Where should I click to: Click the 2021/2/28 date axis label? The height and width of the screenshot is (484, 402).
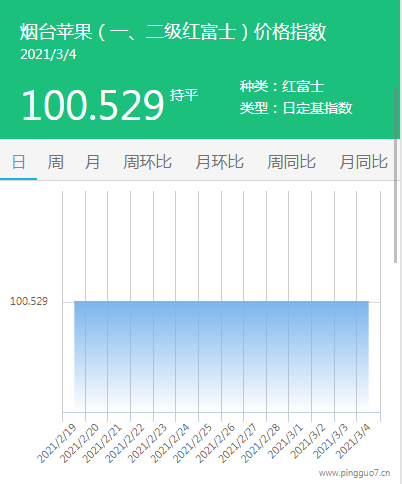[260, 444]
